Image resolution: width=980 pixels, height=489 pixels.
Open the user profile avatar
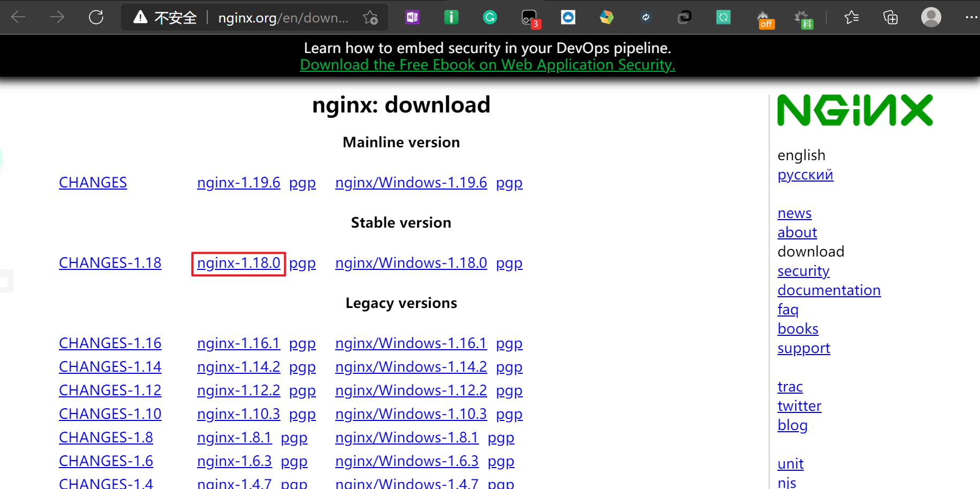click(931, 17)
